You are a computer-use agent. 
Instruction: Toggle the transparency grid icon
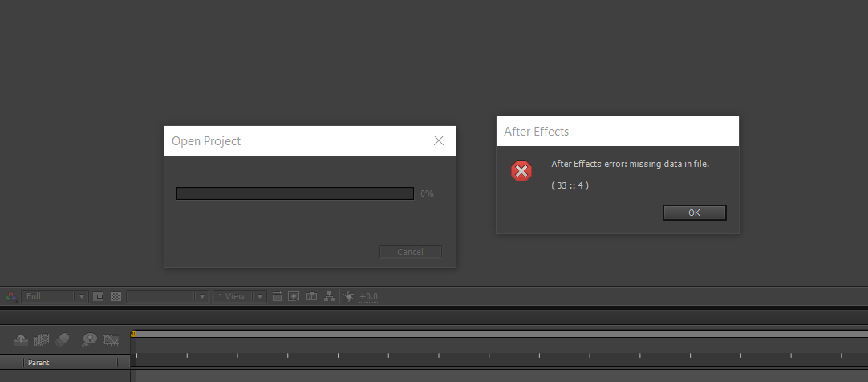pos(116,296)
